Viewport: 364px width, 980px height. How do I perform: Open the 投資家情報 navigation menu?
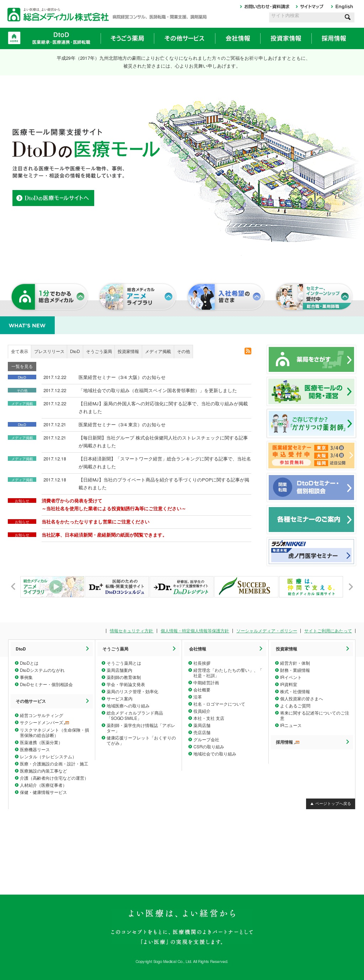pyautogui.click(x=286, y=38)
